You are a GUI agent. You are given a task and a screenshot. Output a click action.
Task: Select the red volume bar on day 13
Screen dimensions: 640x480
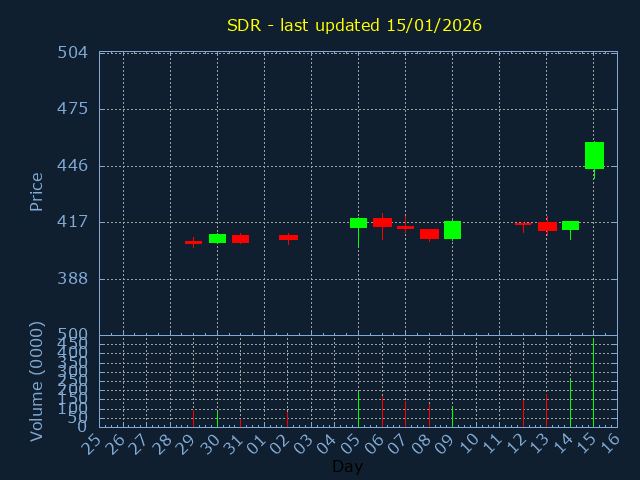click(546, 410)
